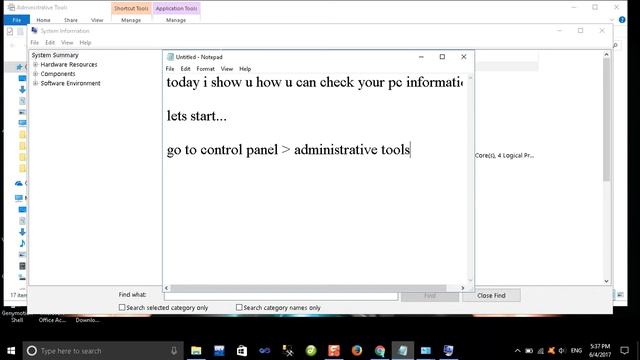Select Software Environment tree label
This screenshot has width=640, height=360.
pos(70,83)
